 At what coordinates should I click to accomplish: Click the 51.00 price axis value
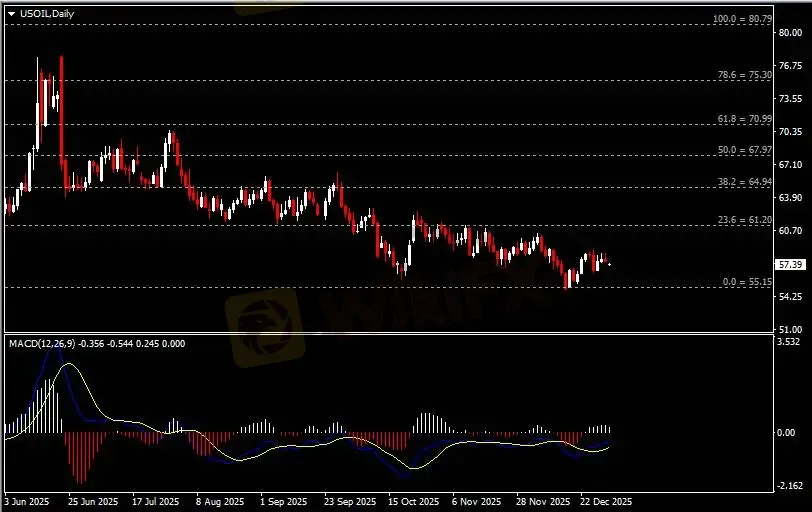click(791, 329)
